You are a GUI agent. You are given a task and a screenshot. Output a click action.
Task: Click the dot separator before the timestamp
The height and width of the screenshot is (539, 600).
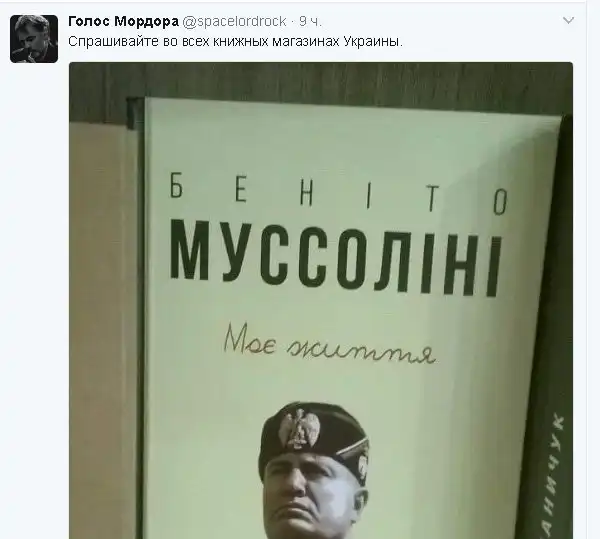point(293,22)
